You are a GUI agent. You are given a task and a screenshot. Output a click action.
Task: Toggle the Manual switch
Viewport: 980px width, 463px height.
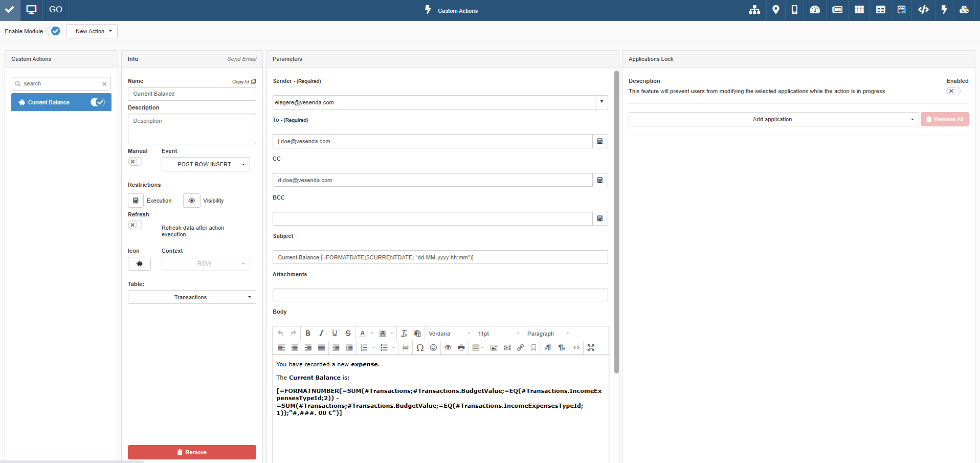click(135, 162)
